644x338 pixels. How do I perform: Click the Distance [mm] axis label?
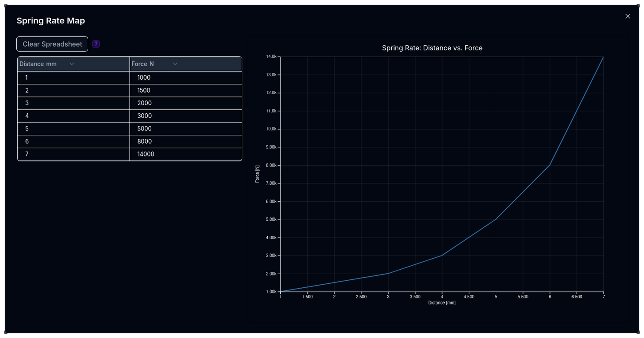coord(442,303)
